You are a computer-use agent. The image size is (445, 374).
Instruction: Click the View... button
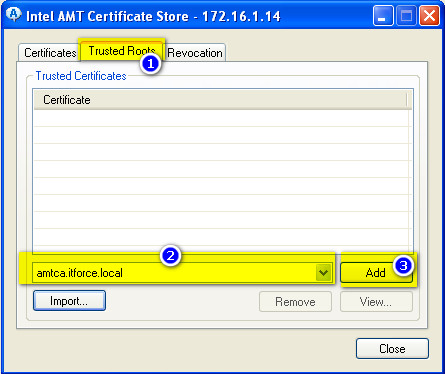pos(376,302)
